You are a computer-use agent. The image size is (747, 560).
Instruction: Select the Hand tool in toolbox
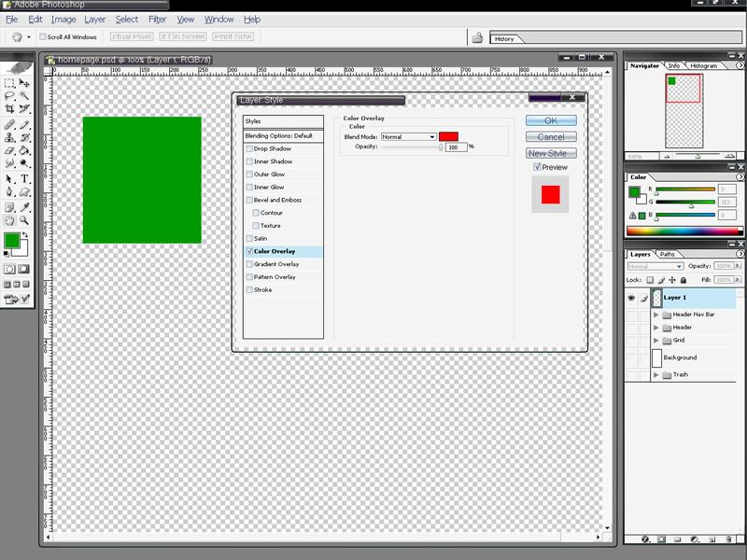[x=9, y=220]
